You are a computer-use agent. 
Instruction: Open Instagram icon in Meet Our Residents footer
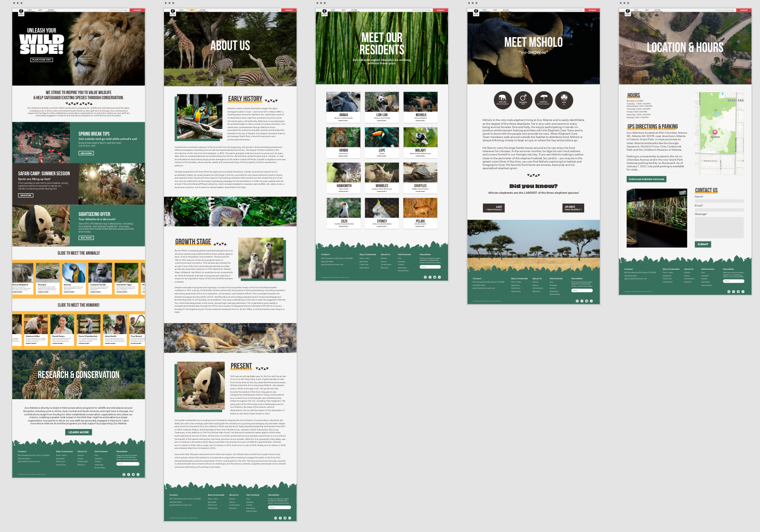425,277
